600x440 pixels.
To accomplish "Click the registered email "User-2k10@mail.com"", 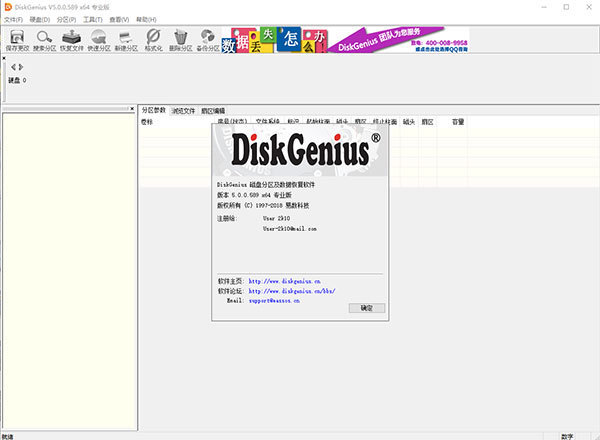I will (x=289, y=229).
